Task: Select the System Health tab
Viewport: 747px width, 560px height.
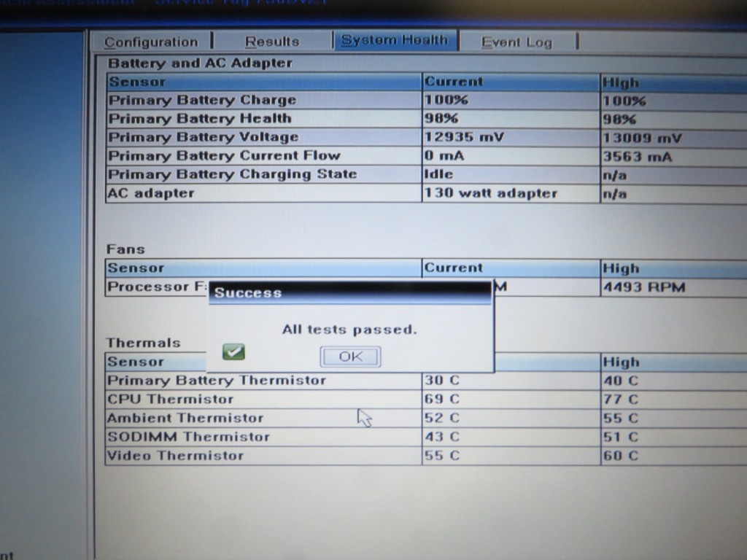Action: coord(394,40)
